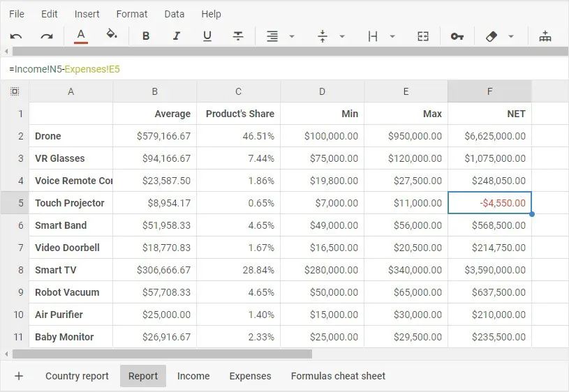
Task: Click the formula bar input
Action: (x=285, y=69)
